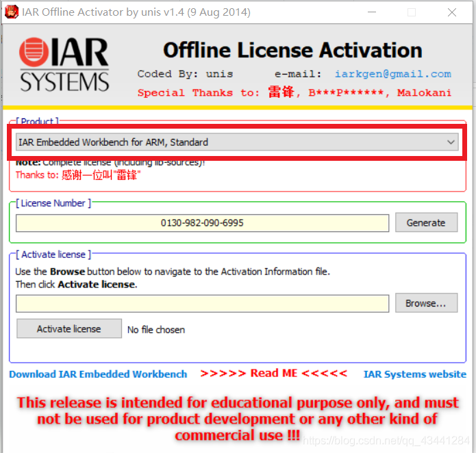Close the IAR Offline Activator window
476x453 pixels.
point(452,12)
